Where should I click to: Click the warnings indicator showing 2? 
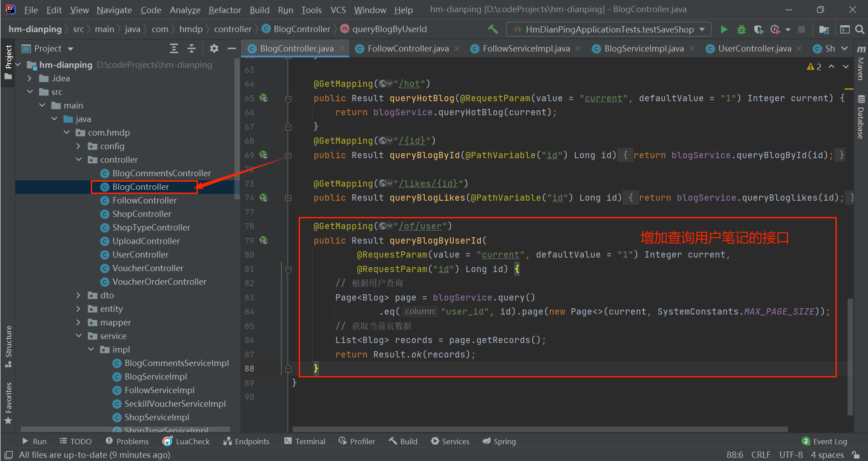click(814, 66)
